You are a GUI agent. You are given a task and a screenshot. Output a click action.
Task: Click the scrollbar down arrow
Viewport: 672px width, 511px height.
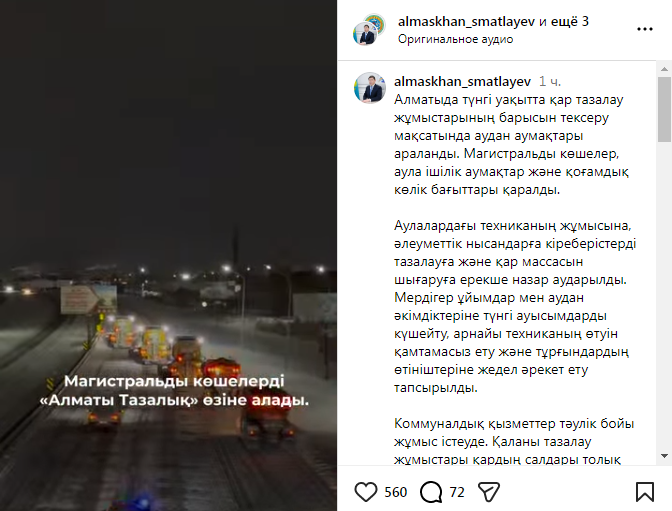(x=664, y=456)
